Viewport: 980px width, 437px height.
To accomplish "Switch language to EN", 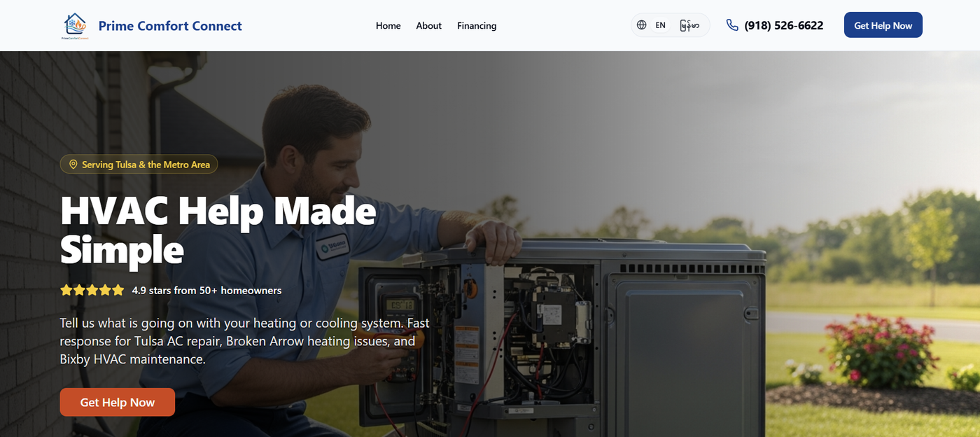I will point(660,25).
